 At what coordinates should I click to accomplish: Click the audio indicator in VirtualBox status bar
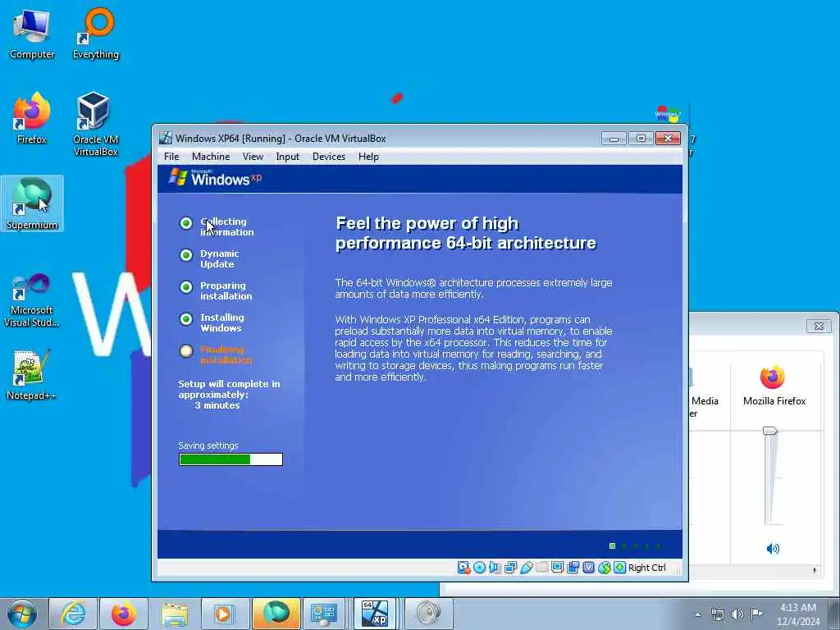click(x=495, y=568)
